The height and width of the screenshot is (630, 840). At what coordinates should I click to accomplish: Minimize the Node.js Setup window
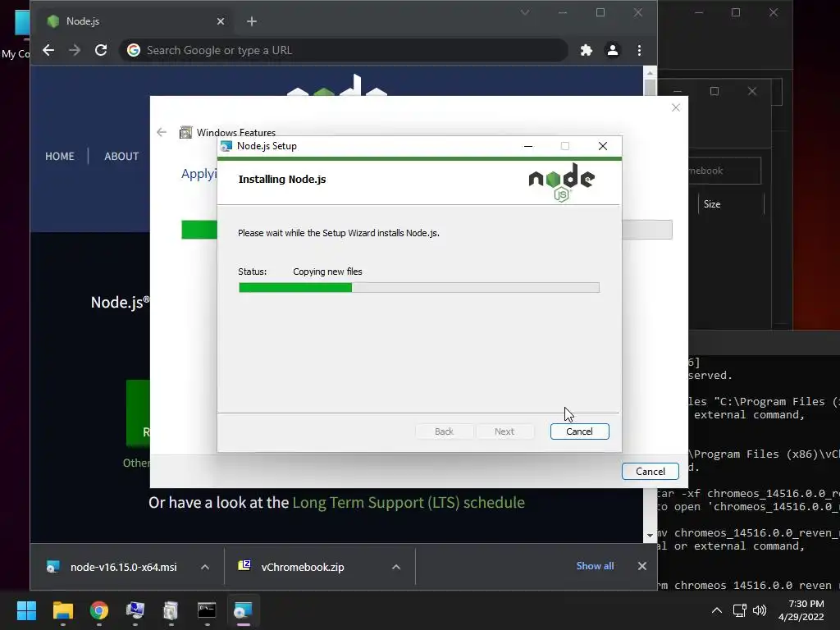(528, 146)
